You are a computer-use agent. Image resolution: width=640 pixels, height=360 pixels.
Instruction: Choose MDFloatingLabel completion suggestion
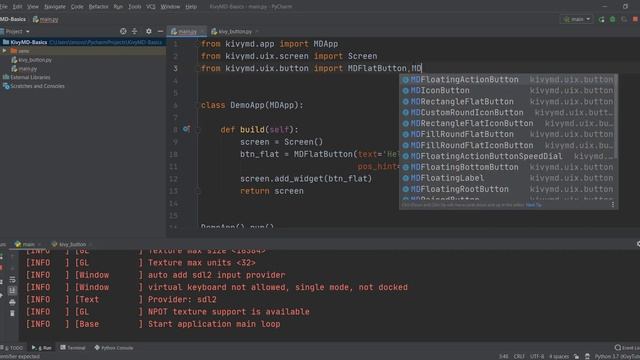coord(507,178)
